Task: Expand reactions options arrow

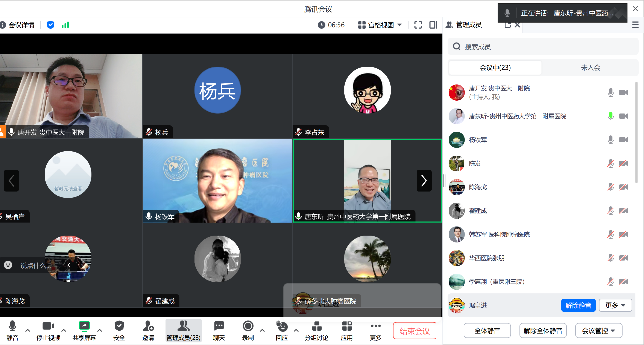Action: 296,330
